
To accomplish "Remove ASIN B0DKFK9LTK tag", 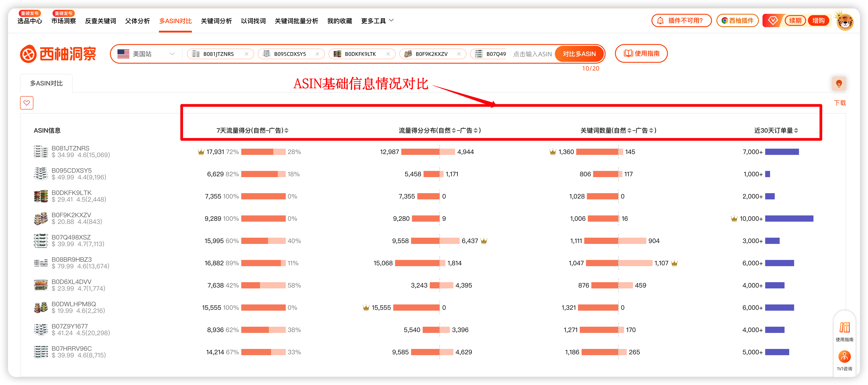I will [x=388, y=54].
